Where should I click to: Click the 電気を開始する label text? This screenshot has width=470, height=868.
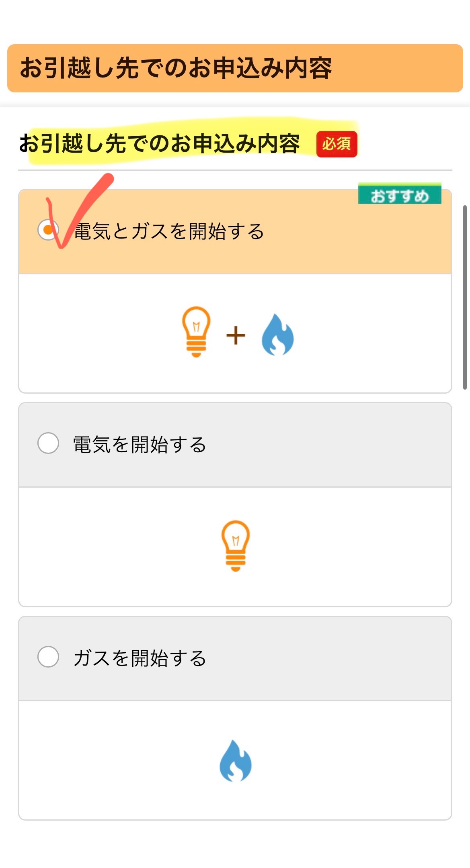click(x=140, y=445)
